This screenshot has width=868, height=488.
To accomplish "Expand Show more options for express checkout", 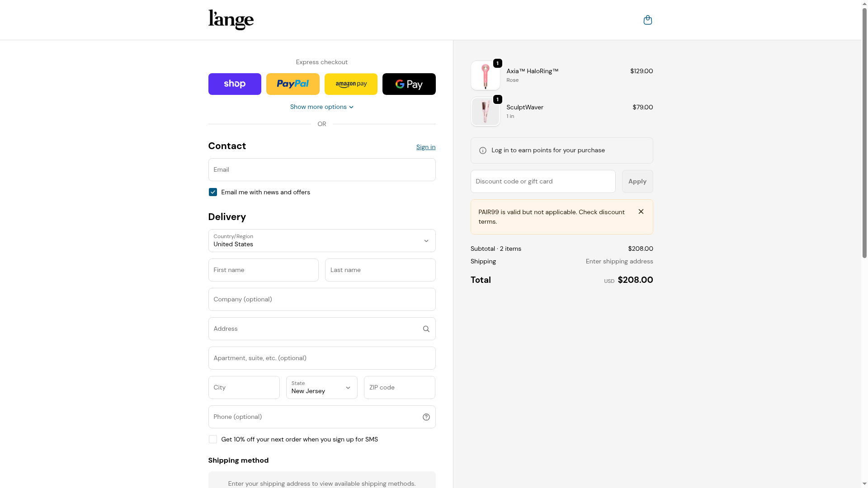I will point(321,107).
